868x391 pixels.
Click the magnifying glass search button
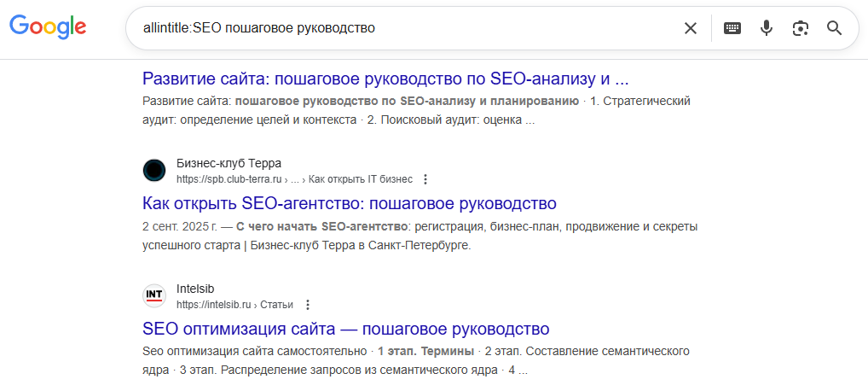(835, 28)
